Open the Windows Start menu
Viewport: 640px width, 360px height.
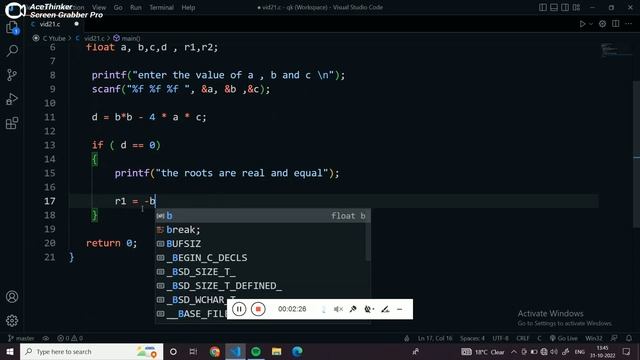click(x=9, y=351)
